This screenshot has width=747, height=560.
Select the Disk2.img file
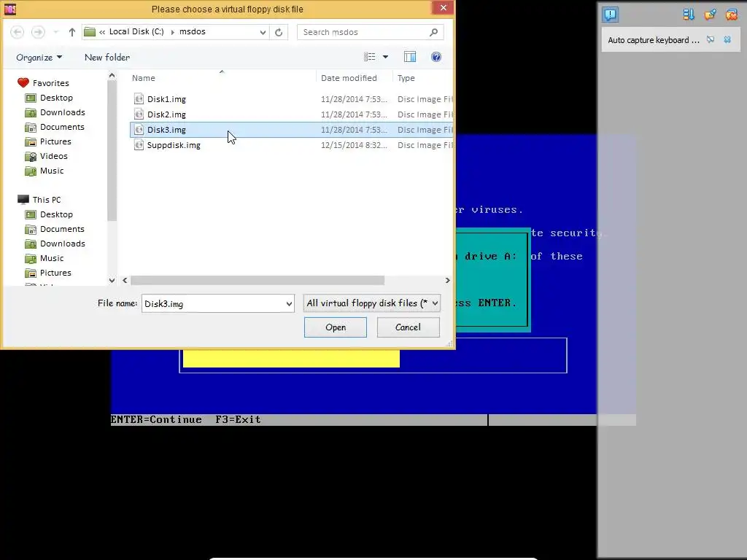[292, 114]
